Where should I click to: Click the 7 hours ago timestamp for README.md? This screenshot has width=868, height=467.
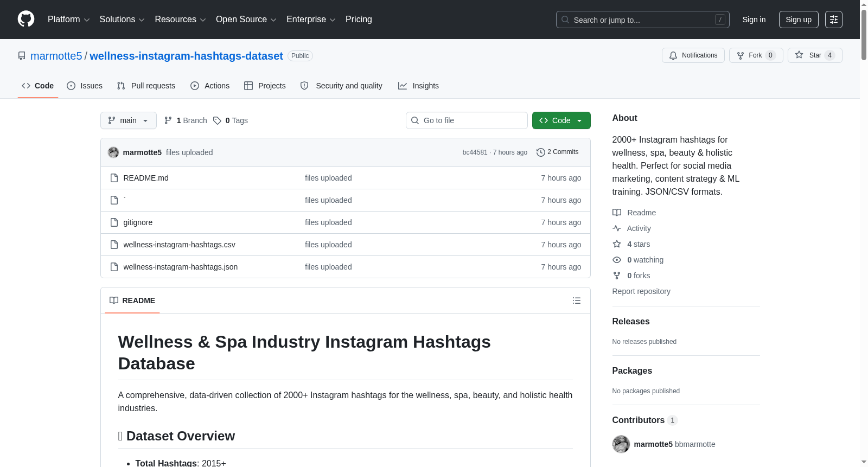(x=561, y=178)
